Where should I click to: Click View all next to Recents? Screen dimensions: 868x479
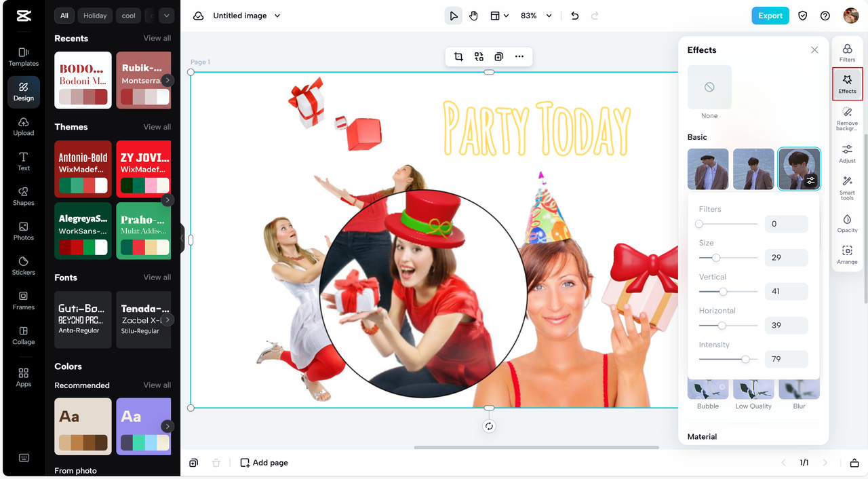[x=157, y=38]
